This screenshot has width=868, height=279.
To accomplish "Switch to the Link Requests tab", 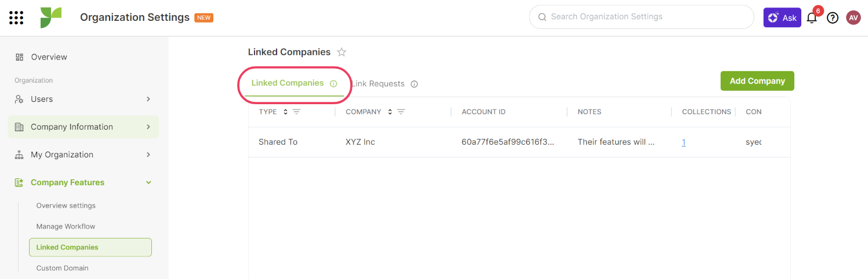I will [378, 84].
